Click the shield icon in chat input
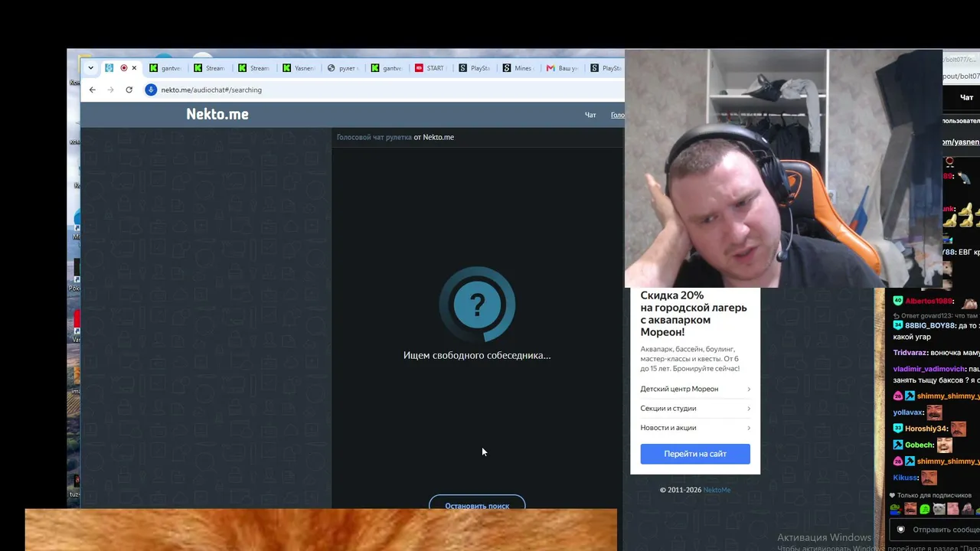The image size is (980, 551). tap(901, 530)
